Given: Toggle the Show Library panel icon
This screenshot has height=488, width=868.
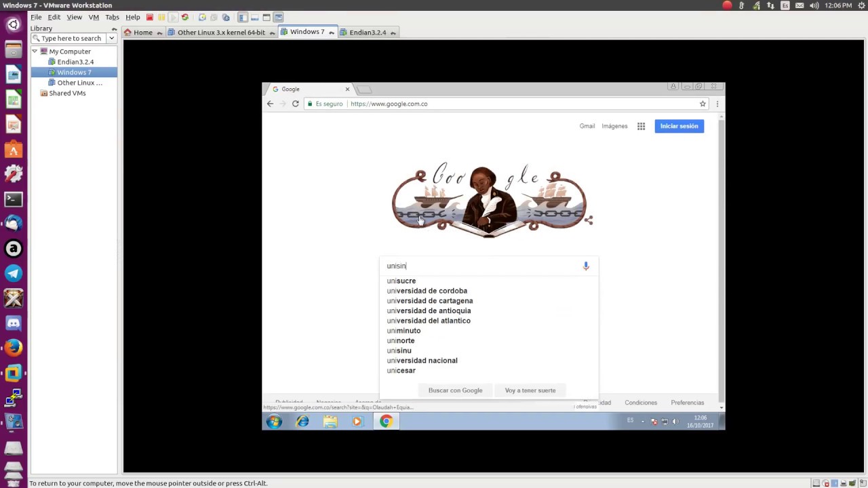Looking at the screenshot, I should (x=243, y=17).
